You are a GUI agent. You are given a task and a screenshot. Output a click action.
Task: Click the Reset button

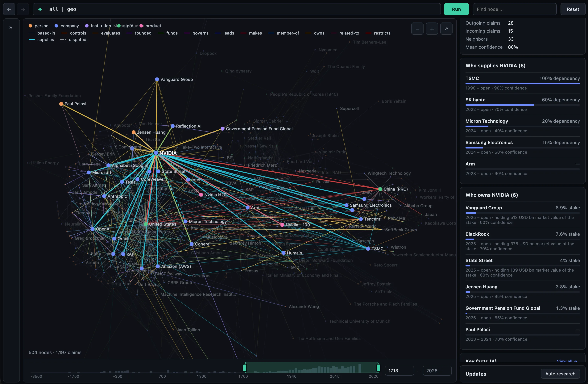click(573, 9)
